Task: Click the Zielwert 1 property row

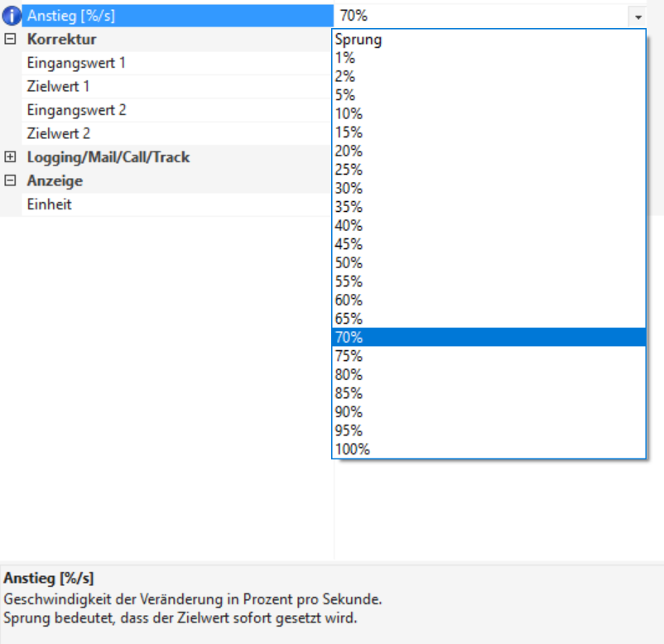Action: pos(58,86)
